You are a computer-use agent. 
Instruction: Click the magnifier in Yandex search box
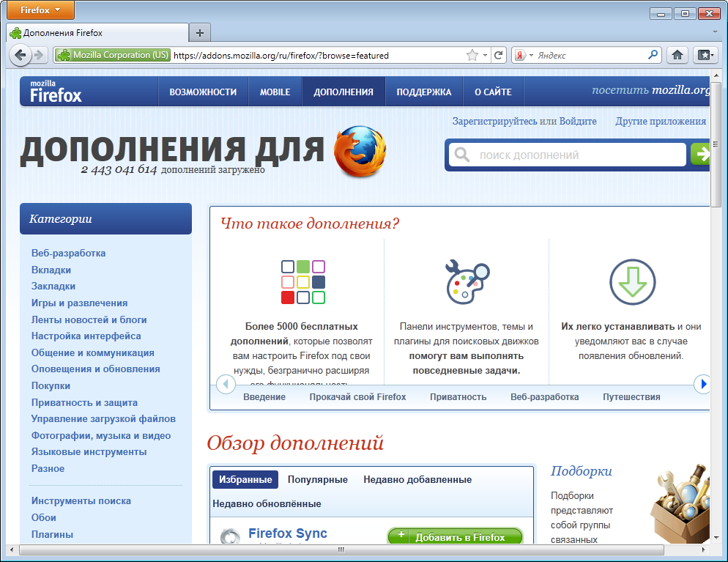tap(653, 55)
